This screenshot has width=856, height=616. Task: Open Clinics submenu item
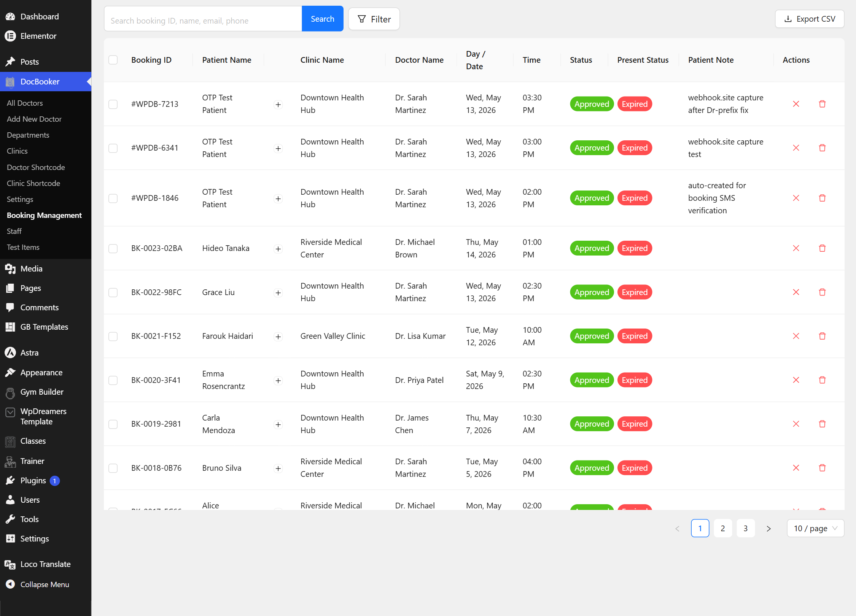click(x=17, y=151)
